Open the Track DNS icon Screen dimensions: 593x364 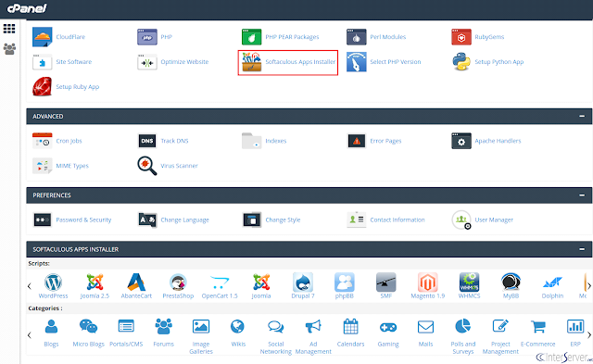click(147, 141)
